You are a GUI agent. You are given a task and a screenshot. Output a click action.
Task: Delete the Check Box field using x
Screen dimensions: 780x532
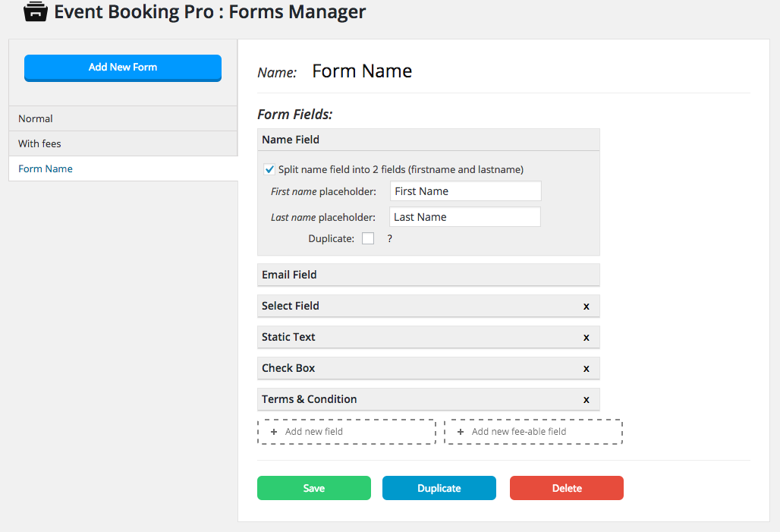point(586,369)
